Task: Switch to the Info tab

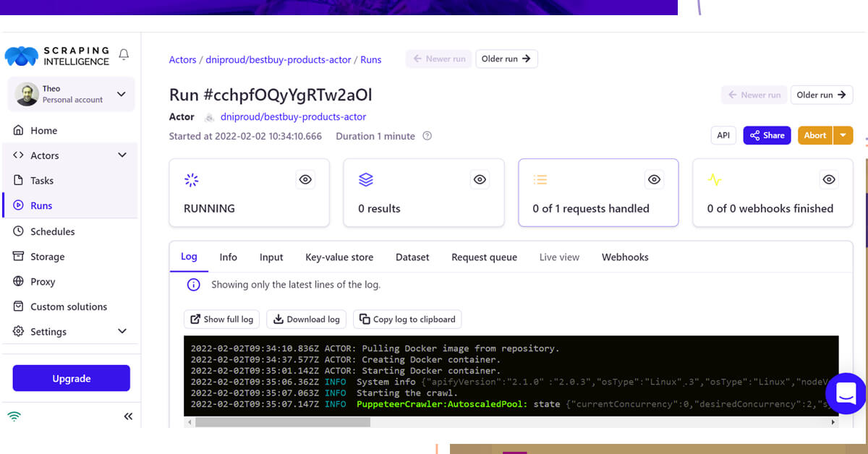Action: coord(229,257)
